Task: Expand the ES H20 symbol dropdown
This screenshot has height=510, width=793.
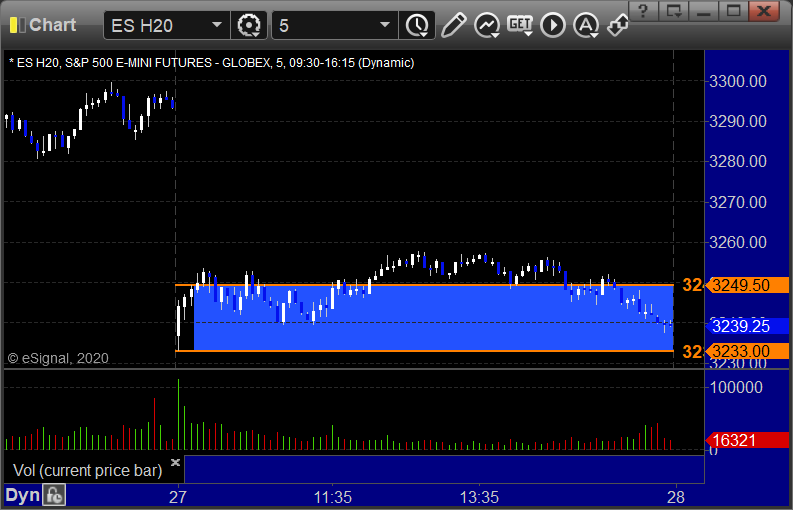Action: [x=216, y=25]
